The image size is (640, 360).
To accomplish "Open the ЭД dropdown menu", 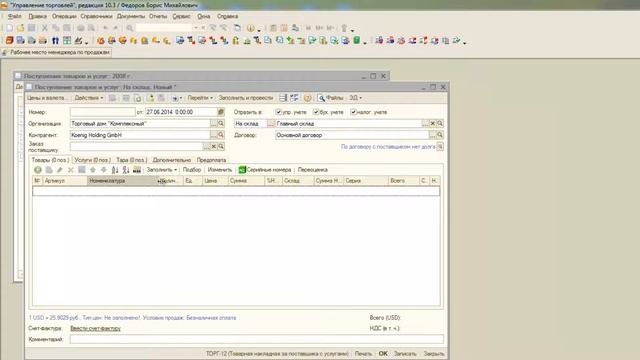I will click(x=355, y=98).
